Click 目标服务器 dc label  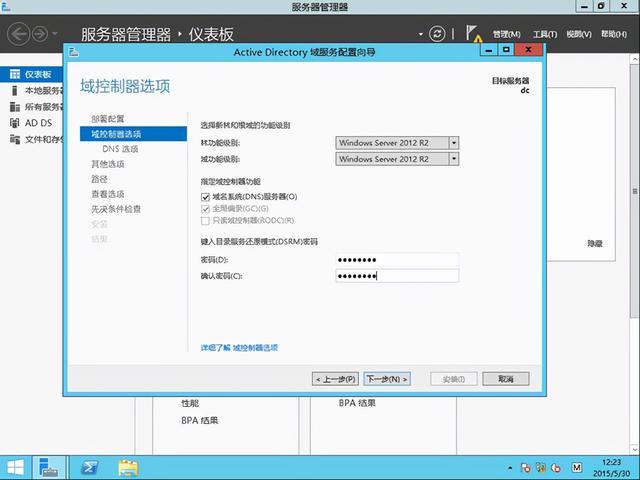pos(511,85)
